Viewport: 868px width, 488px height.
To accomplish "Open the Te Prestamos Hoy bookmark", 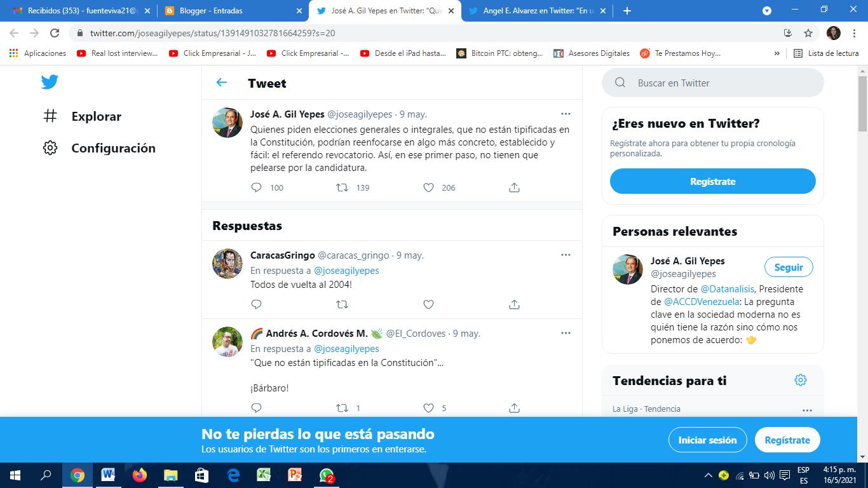I will (x=681, y=53).
